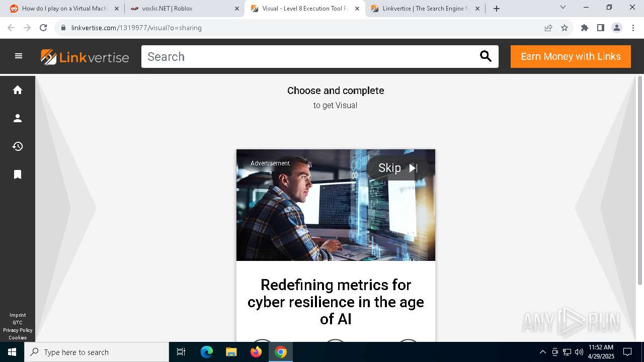
Task: Click the search magnifier icon
Action: 486,56
